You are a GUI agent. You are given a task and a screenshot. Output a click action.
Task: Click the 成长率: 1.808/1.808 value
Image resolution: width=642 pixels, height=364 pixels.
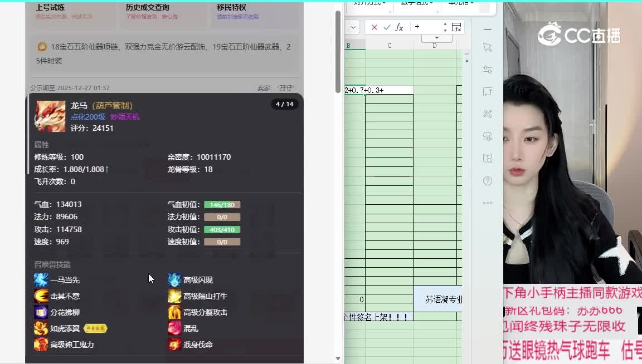click(x=71, y=169)
